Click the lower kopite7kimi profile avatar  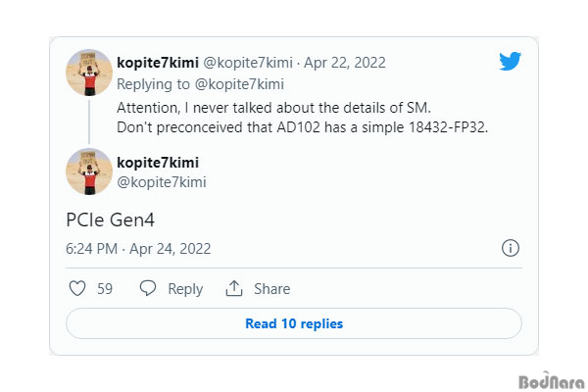[89, 171]
